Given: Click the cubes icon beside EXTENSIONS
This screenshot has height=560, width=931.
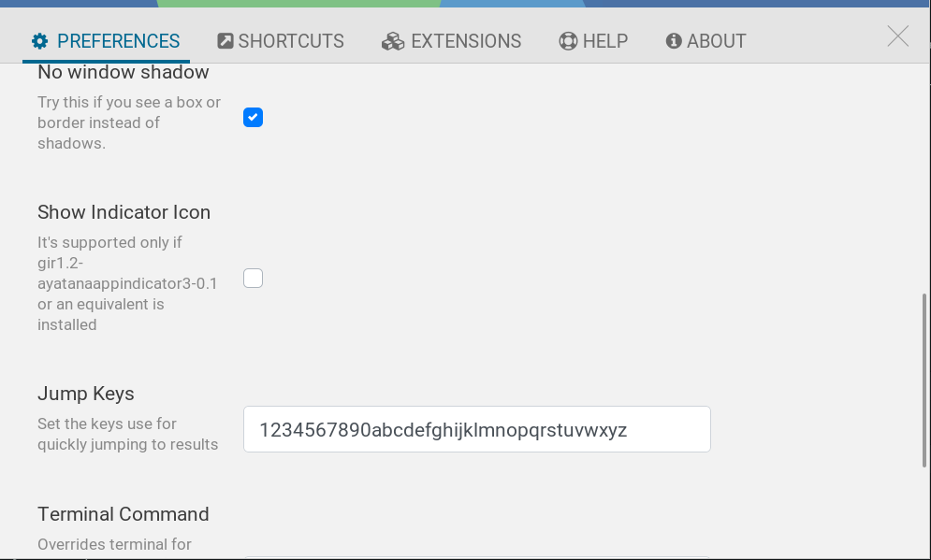Looking at the screenshot, I should (391, 41).
